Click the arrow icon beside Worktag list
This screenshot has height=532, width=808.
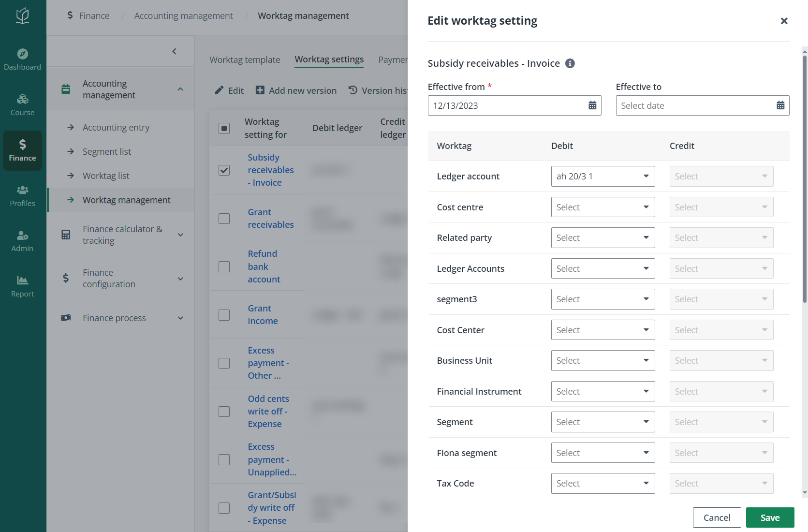click(71, 176)
